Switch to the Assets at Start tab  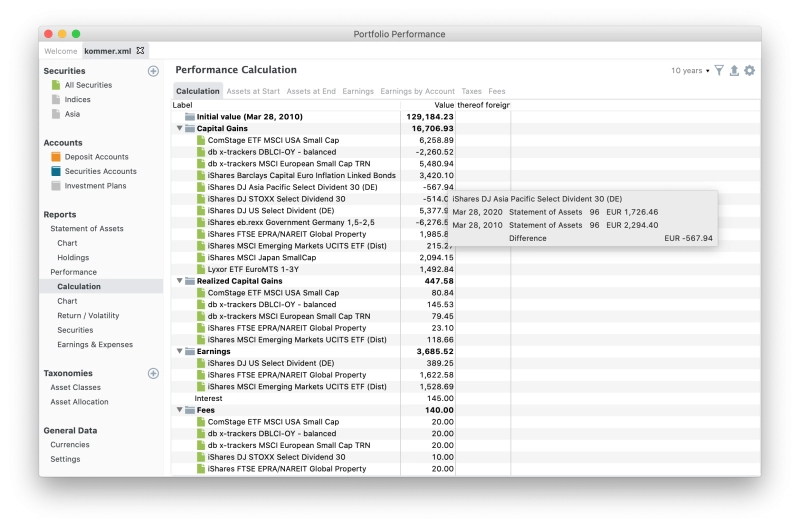[x=253, y=91]
